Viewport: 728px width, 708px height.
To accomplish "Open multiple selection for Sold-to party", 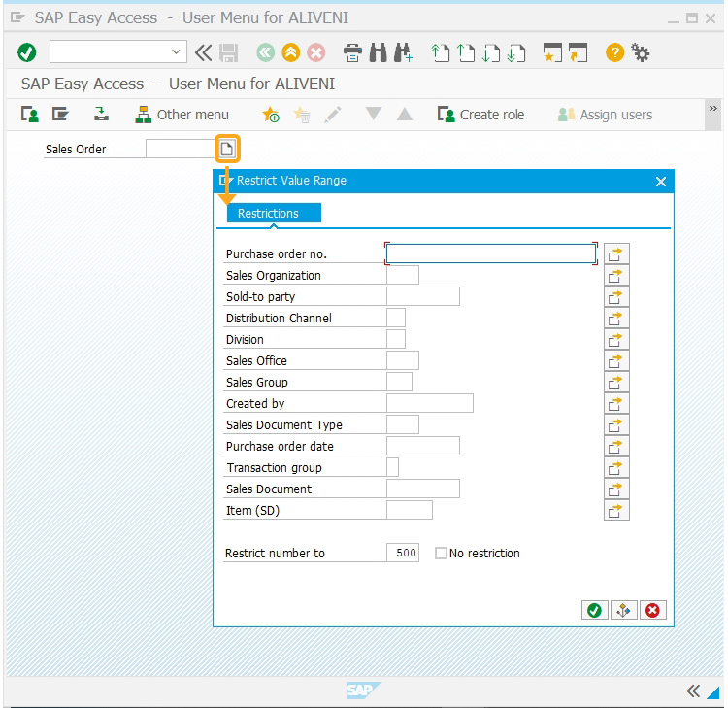I will click(x=616, y=297).
